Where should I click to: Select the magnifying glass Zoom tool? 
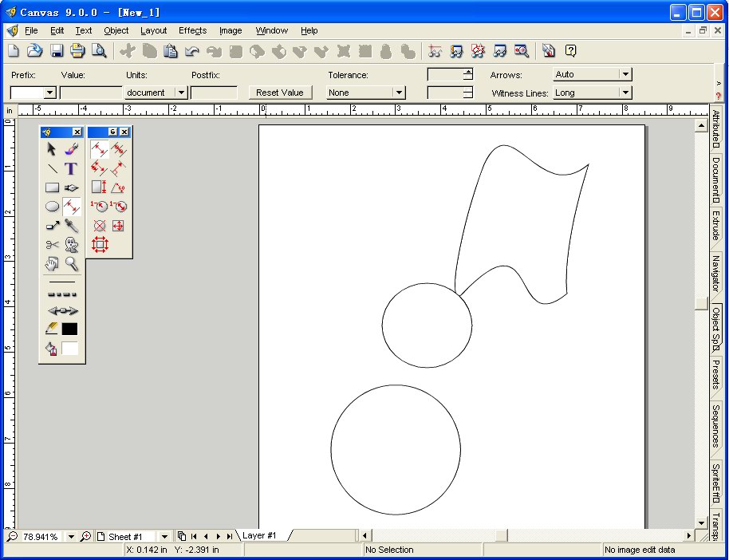tap(71, 264)
